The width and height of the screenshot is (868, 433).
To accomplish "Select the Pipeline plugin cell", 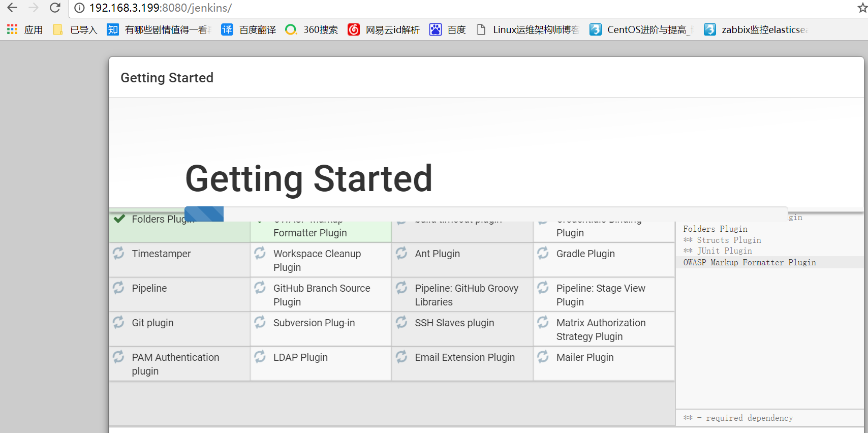I will (179, 294).
